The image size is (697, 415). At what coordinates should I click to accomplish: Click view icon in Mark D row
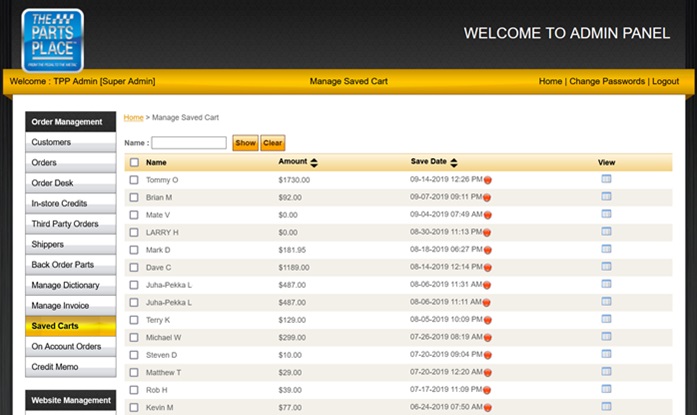(x=606, y=249)
